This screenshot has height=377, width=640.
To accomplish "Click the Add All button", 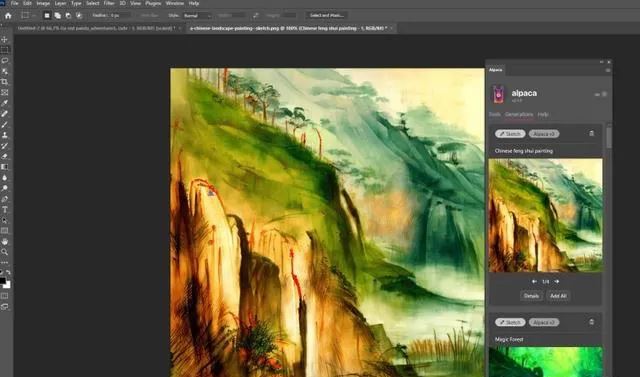I will pos(558,296).
